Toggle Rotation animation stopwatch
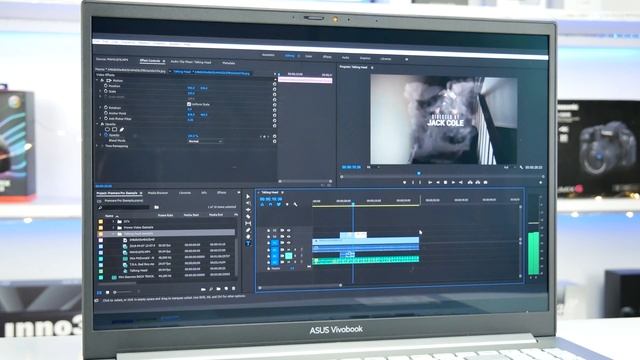The height and width of the screenshot is (360, 640). [106, 108]
